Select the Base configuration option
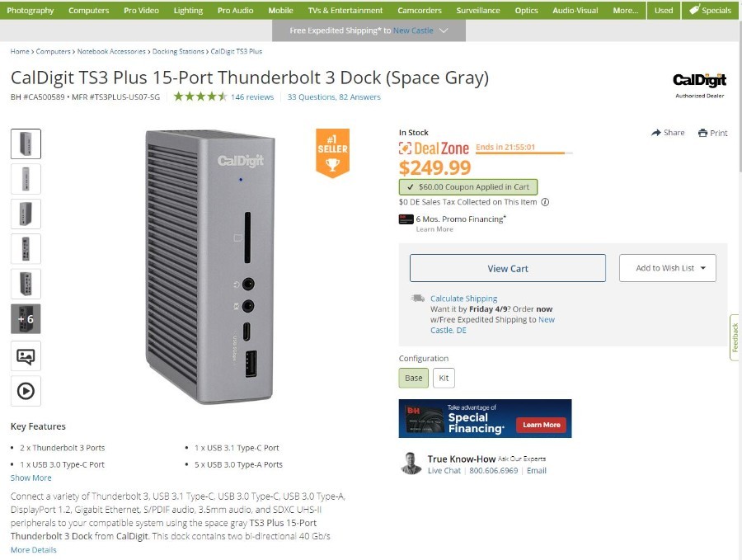Viewport: 742px width, 560px height. pos(414,378)
